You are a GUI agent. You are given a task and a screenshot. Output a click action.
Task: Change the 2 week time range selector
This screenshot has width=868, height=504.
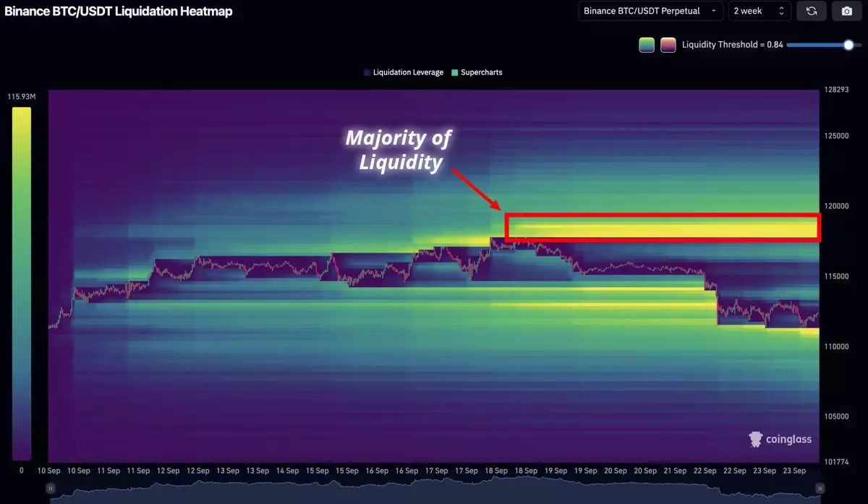pyautogui.click(x=759, y=11)
